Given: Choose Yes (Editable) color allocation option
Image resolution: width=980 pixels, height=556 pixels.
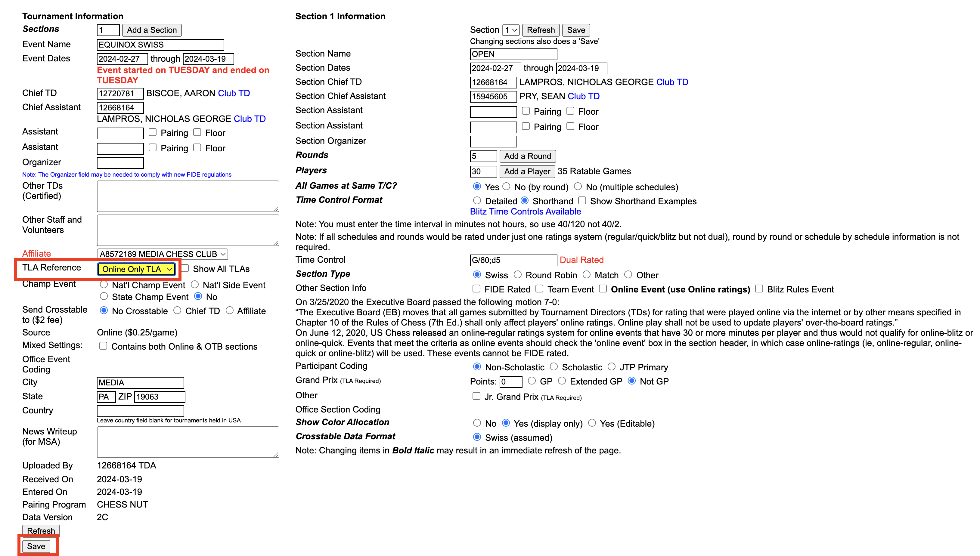Looking at the screenshot, I should (x=592, y=423).
